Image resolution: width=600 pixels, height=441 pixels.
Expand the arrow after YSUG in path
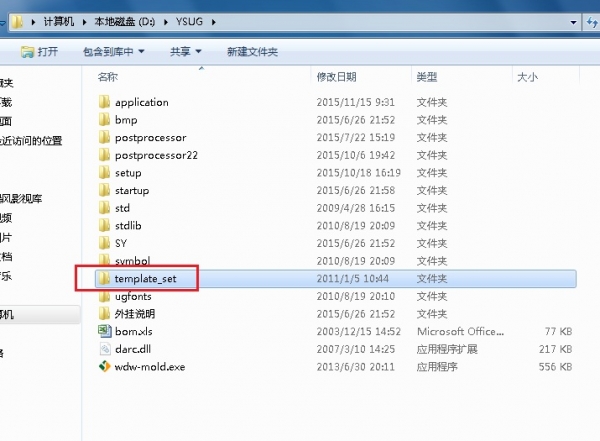pos(214,22)
